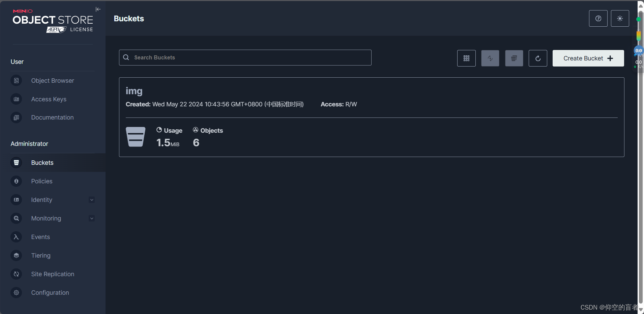Select the Configuration menu item
The width and height of the screenshot is (644, 314).
pyautogui.click(x=50, y=292)
